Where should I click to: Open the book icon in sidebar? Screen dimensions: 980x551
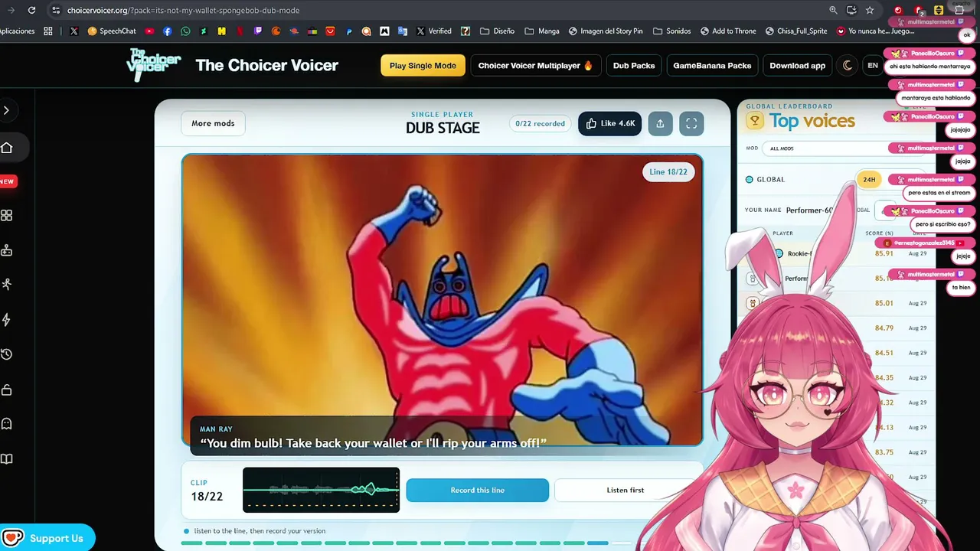pos(7,459)
